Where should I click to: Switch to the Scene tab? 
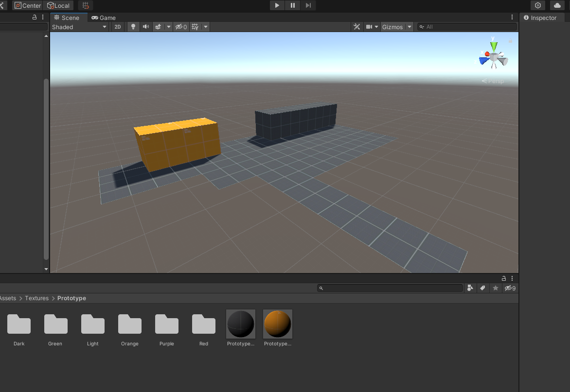pos(67,18)
